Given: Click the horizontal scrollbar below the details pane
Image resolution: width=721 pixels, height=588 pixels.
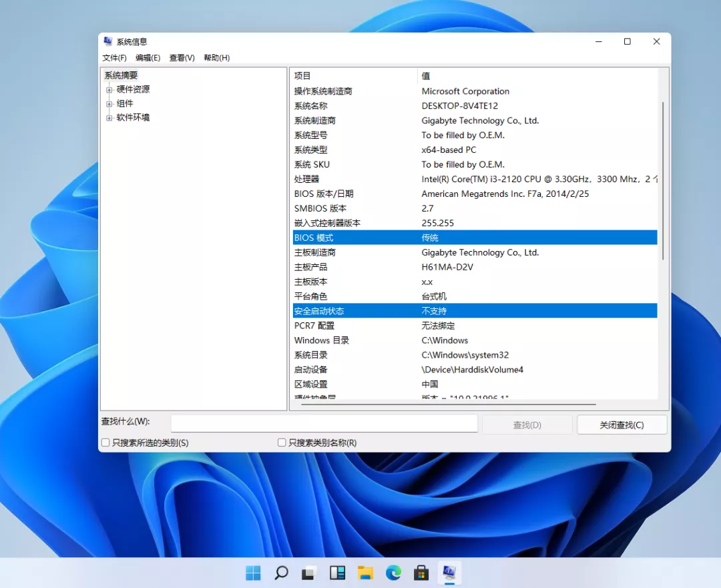Looking at the screenshot, I should (x=467, y=402).
